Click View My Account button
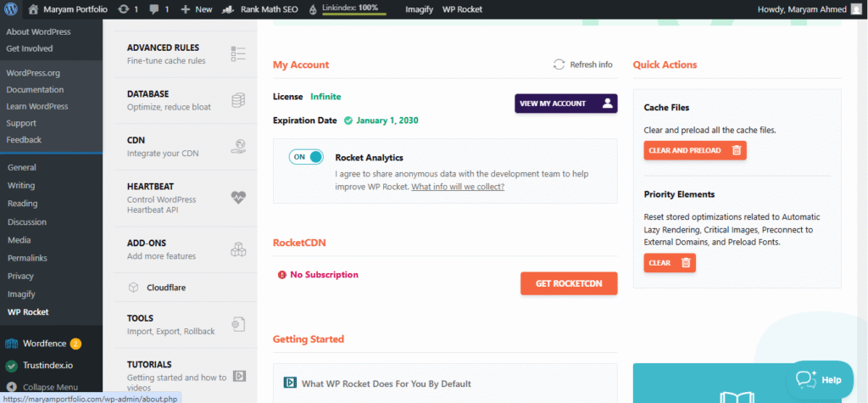 pyautogui.click(x=566, y=104)
